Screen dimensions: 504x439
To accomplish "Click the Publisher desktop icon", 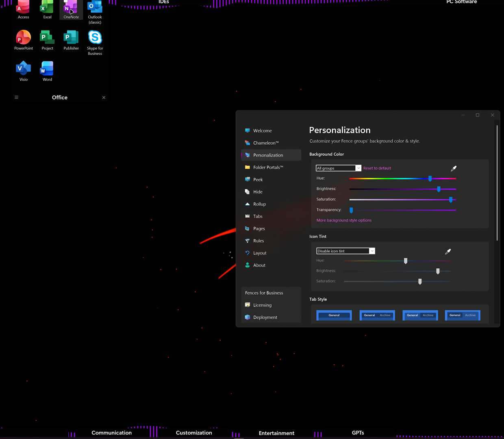I will coord(71,40).
